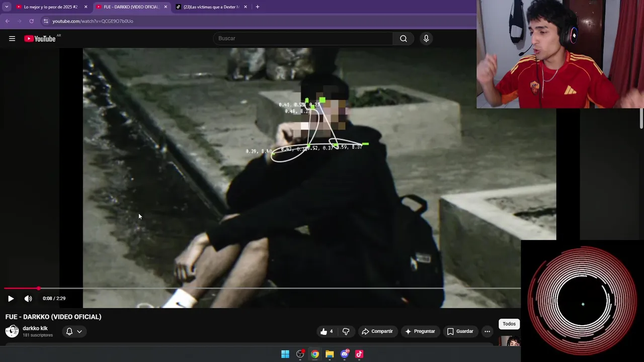Click the 0:08 / 2:29 time display
Image resolution: width=644 pixels, height=362 pixels.
point(54,299)
